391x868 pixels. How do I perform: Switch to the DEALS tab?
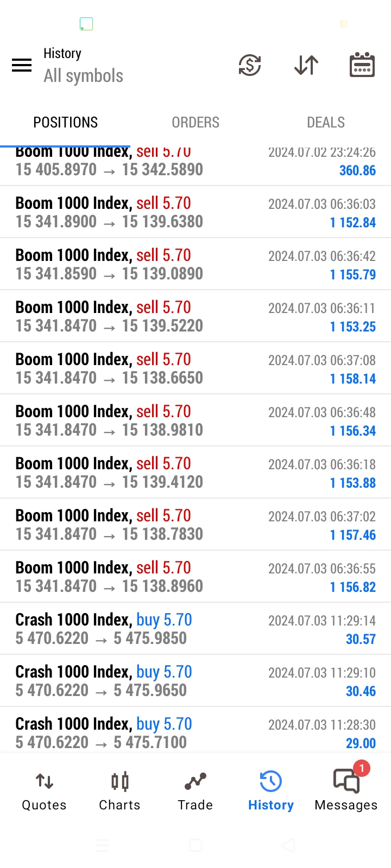point(326,123)
